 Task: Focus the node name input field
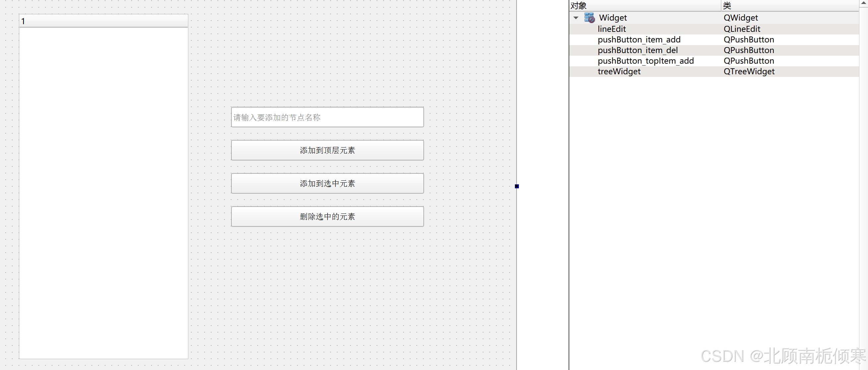tap(327, 117)
